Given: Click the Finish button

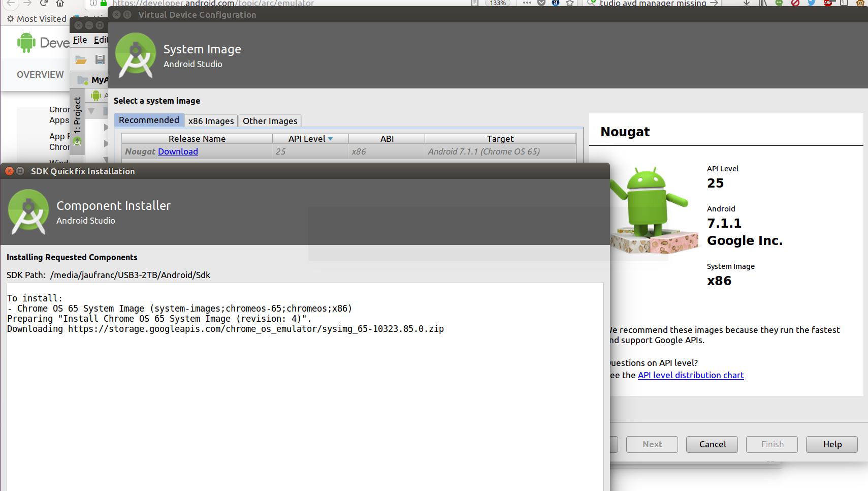Looking at the screenshot, I should [772, 444].
